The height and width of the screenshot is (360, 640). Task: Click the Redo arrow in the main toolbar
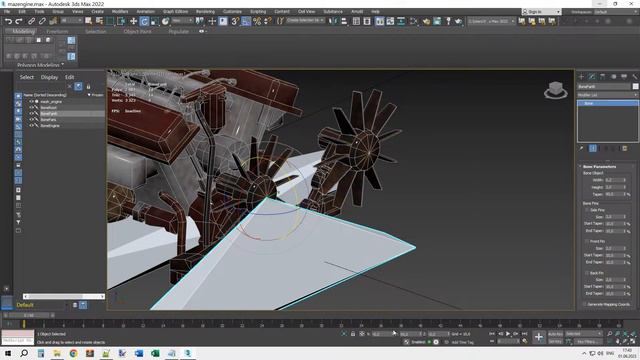(19, 21)
